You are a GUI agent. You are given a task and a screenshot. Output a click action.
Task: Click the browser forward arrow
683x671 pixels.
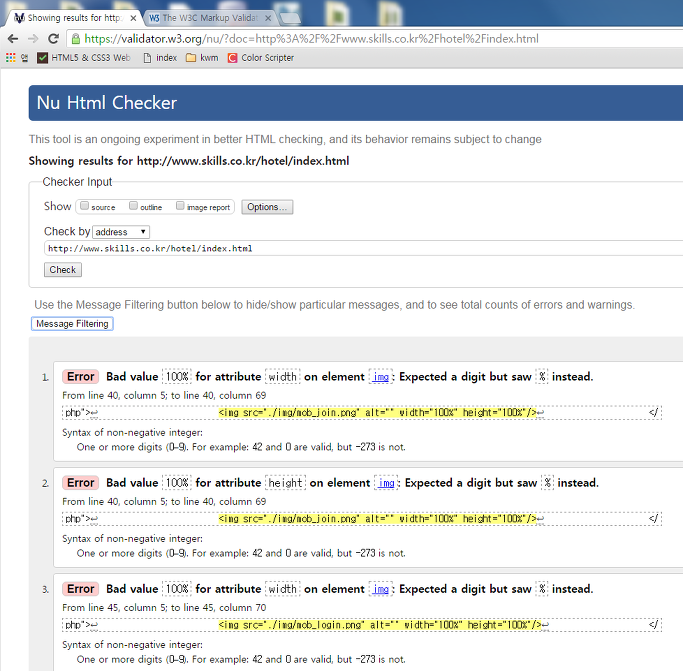[x=33, y=39]
